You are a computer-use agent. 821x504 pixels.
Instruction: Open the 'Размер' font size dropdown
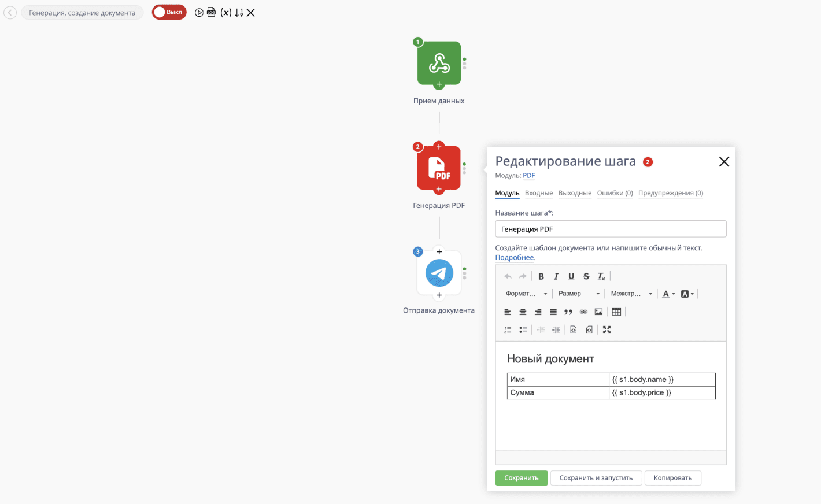(x=579, y=294)
